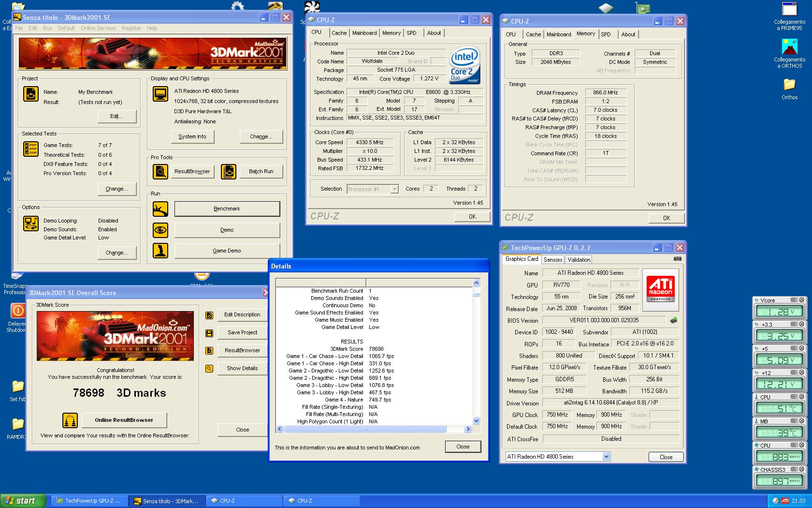The width and height of the screenshot is (812, 508).
Task: Open settings of the +12 voltage widget
Action: 794,373
